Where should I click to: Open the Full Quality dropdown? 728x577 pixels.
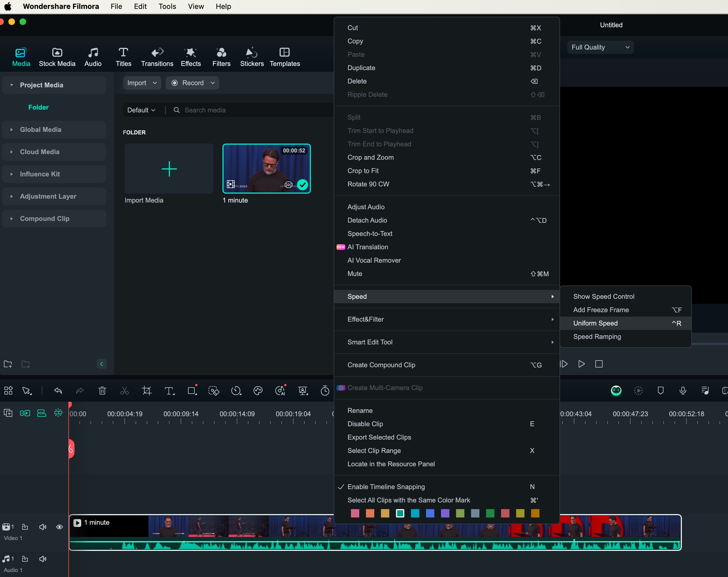click(600, 47)
